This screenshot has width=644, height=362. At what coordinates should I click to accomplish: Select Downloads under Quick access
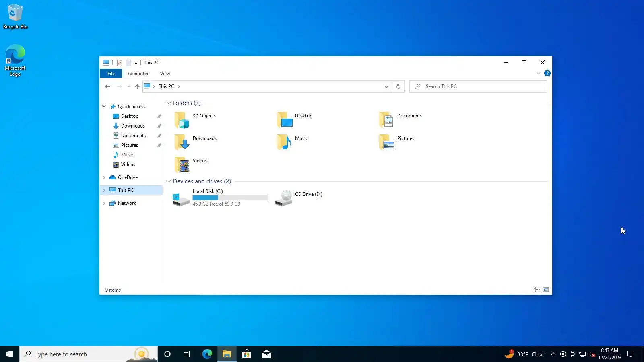(x=133, y=126)
